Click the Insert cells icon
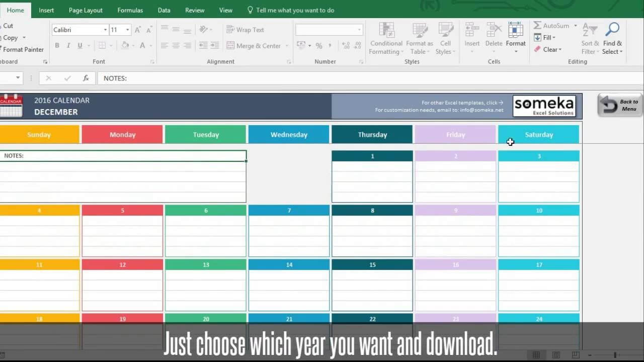The height and width of the screenshot is (362, 644). click(472, 30)
